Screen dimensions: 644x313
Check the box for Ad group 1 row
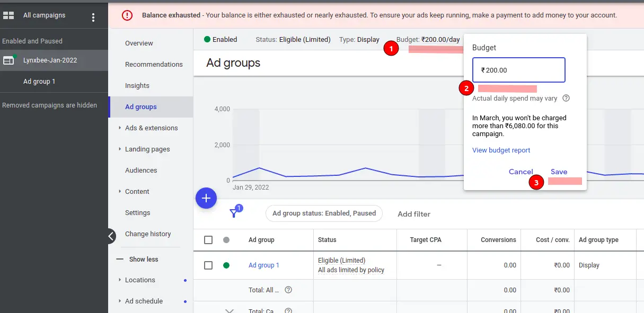[208, 265]
